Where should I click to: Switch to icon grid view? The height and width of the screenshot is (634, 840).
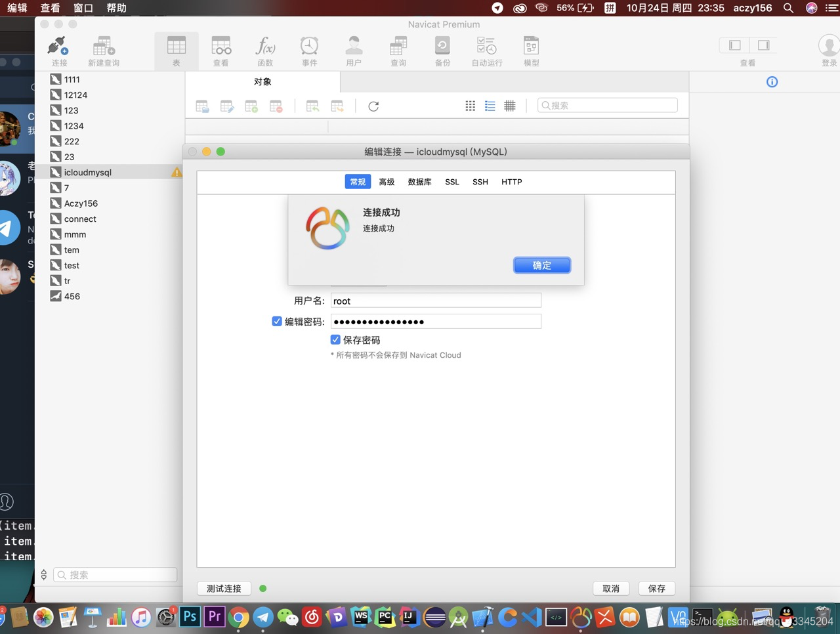(x=470, y=106)
